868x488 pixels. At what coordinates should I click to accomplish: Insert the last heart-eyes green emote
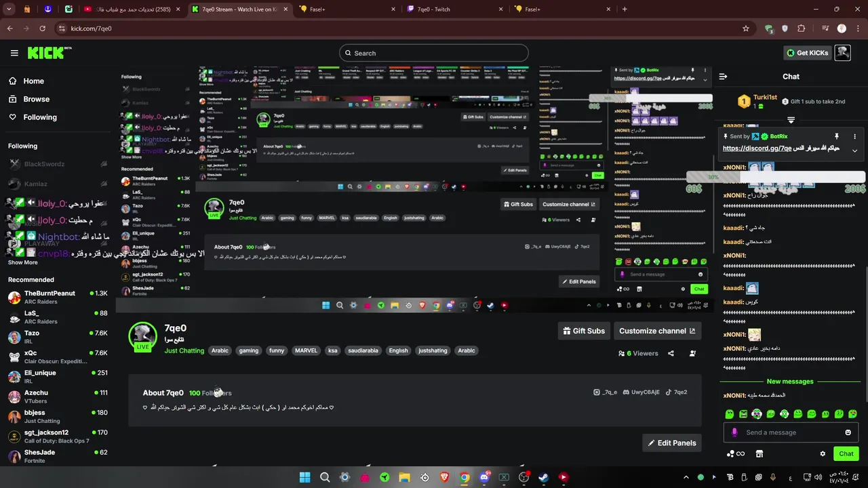tap(852, 413)
